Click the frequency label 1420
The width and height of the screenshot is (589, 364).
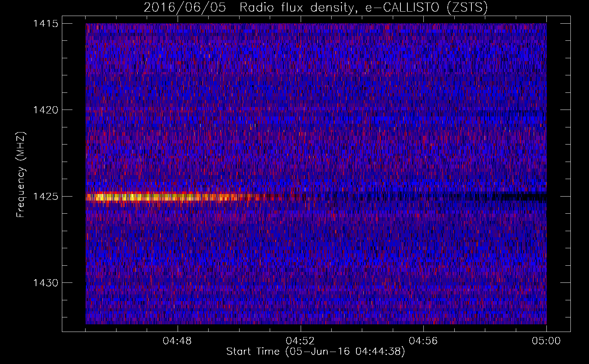tap(46, 110)
